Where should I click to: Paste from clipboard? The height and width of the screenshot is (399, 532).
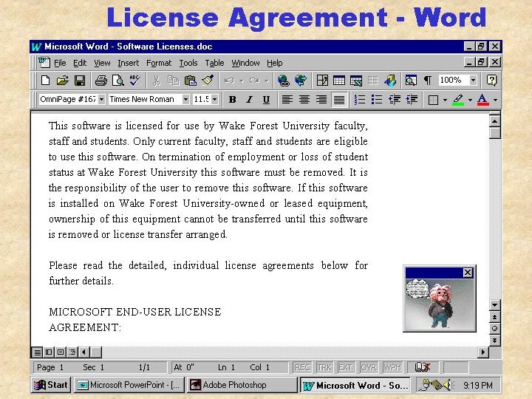coord(191,81)
